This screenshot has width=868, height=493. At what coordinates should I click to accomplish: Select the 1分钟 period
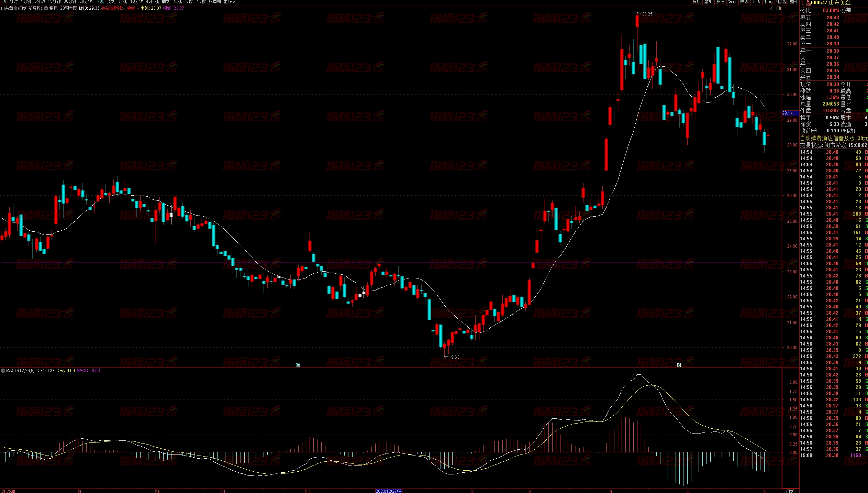pos(26,2)
